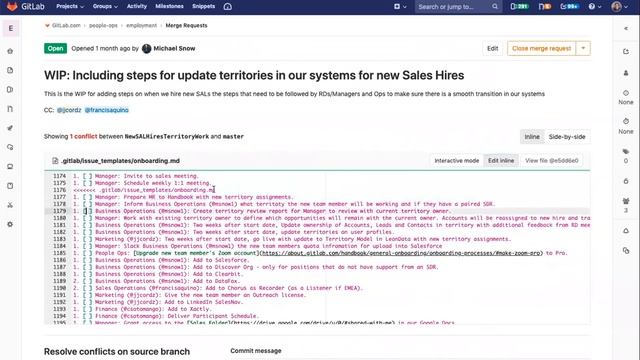Click lock merge request icon
Screen dimensions: 640x360
(x=626, y=181)
